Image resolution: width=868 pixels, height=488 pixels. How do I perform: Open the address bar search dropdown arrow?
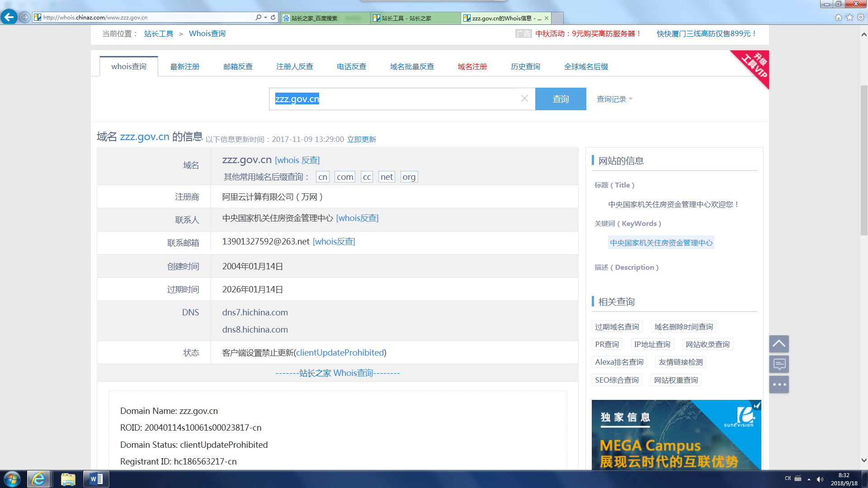pyautogui.click(x=265, y=17)
